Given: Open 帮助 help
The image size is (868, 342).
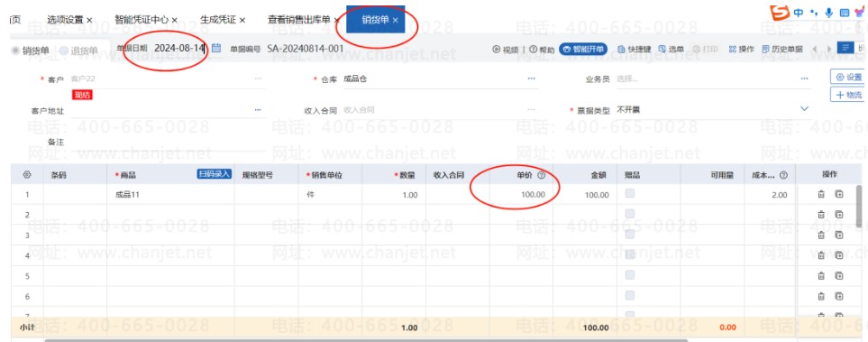Looking at the screenshot, I should click(541, 50).
